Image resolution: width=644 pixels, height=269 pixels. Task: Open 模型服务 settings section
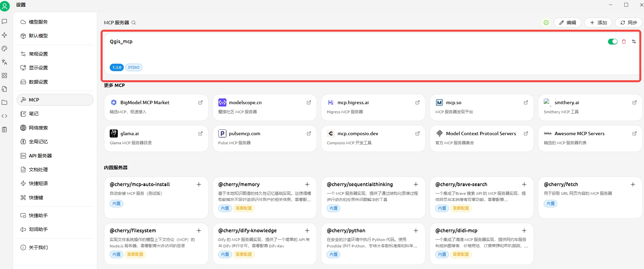coord(55,22)
